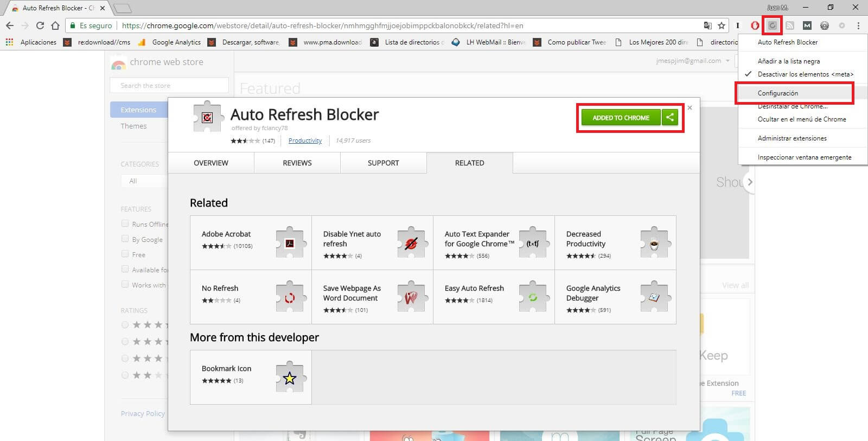This screenshot has width=868, height=441.
Task: Open the RSS feed extension icon
Action: tap(790, 25)
